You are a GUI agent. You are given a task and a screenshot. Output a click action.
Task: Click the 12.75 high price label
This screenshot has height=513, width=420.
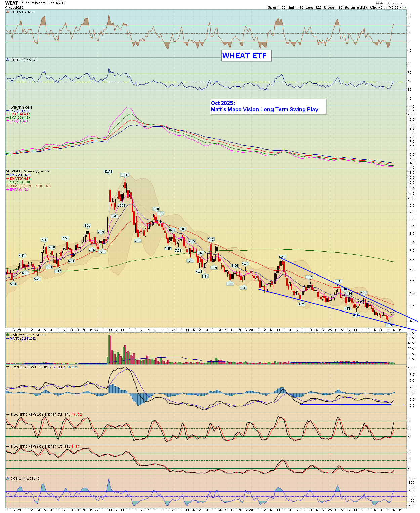(108, 172)
